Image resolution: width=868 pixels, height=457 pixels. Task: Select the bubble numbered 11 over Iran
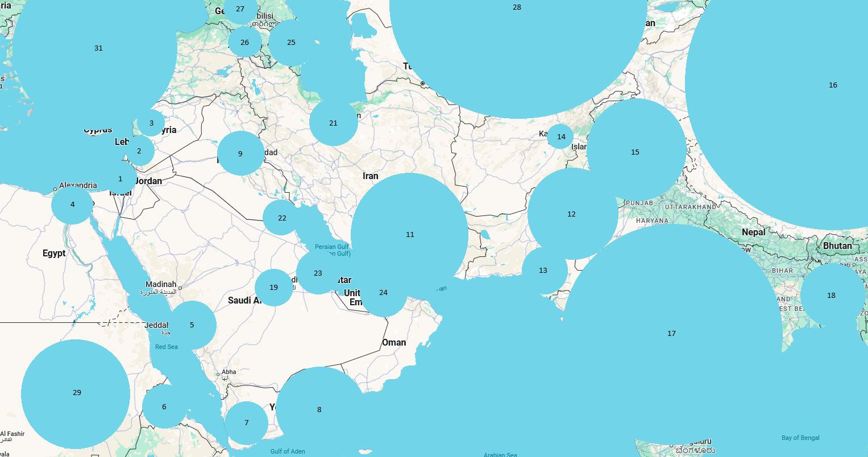(410, 235)
